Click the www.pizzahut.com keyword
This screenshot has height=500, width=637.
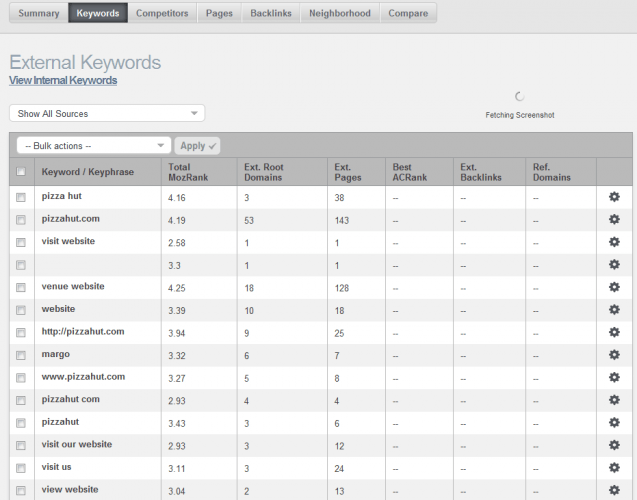(x=83, y=377)
